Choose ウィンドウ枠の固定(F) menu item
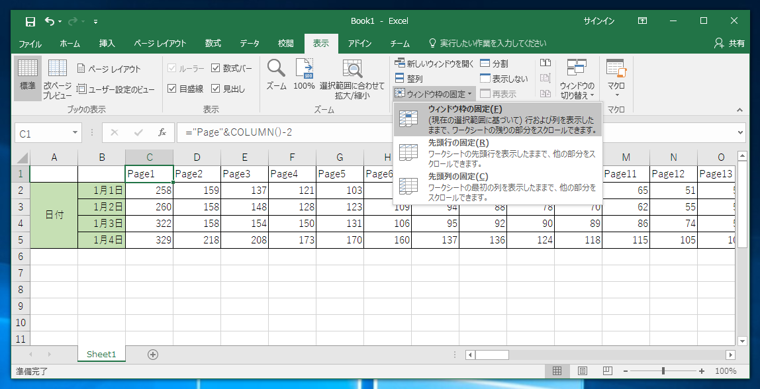The image size is (760, 389). pyautogui.click(x=498, y=119)
